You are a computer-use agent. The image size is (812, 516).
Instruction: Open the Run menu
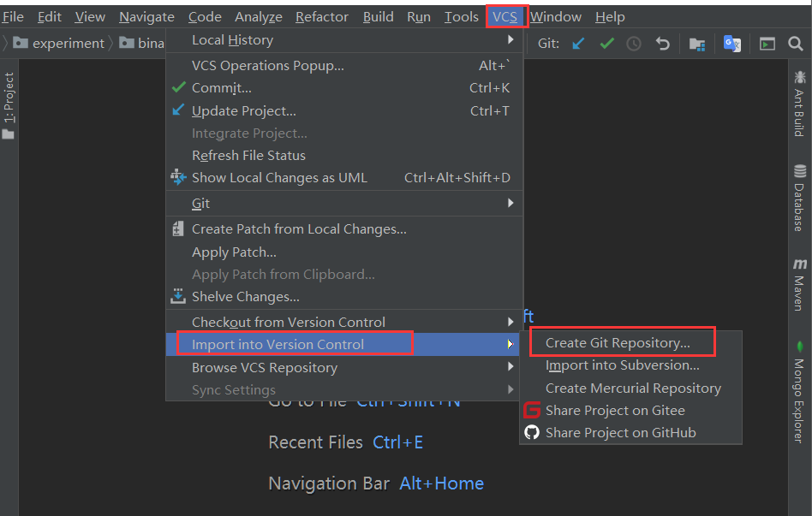[x=419, y=17]
